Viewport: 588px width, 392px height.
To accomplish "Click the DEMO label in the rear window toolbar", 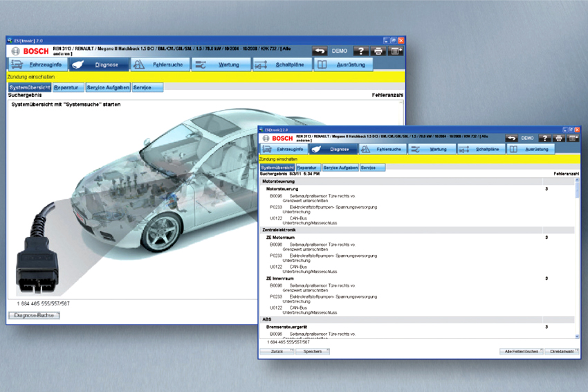I will tap(340, 51).
